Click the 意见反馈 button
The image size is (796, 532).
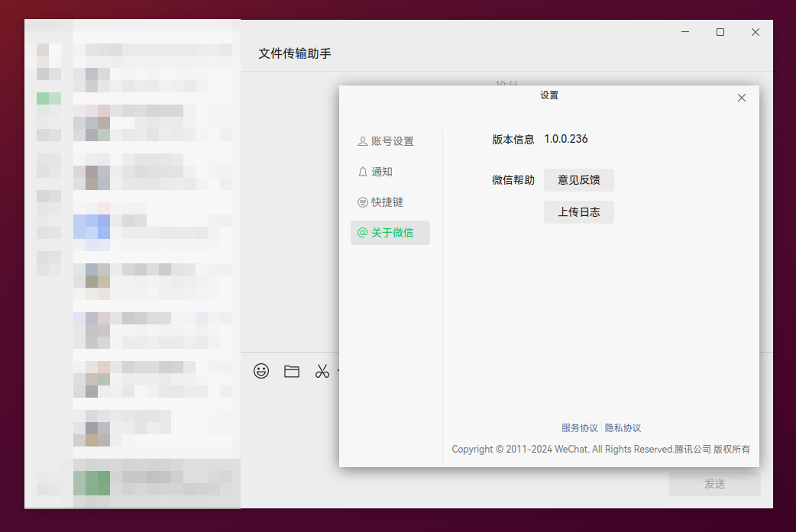coord(579,180)
